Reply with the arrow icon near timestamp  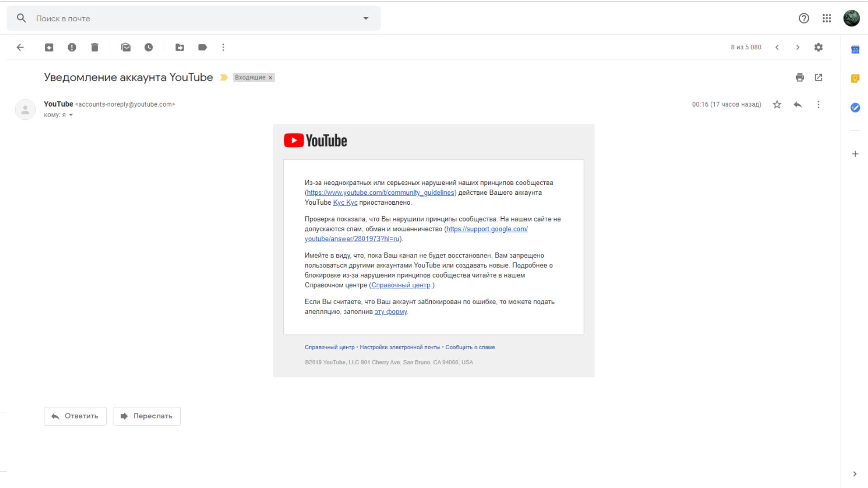click(x=798, y=104)
